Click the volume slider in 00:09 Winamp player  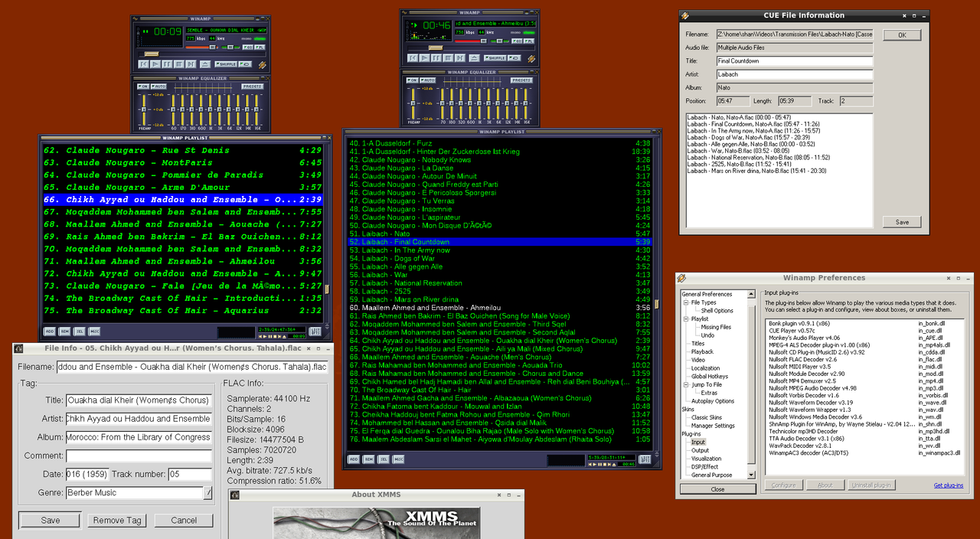[x=201, y=47]
